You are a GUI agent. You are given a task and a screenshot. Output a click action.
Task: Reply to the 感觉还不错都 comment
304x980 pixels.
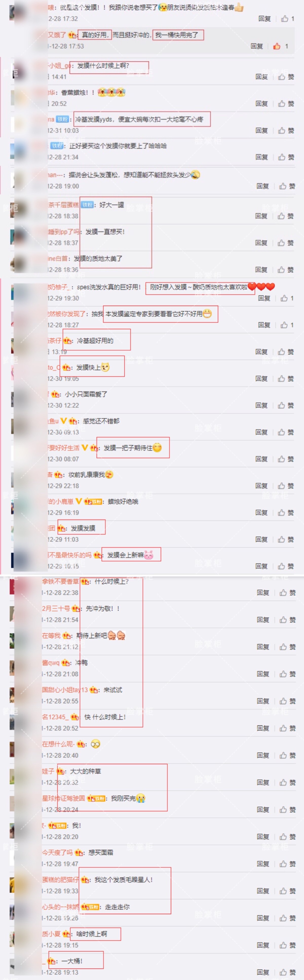pos(261,432)
